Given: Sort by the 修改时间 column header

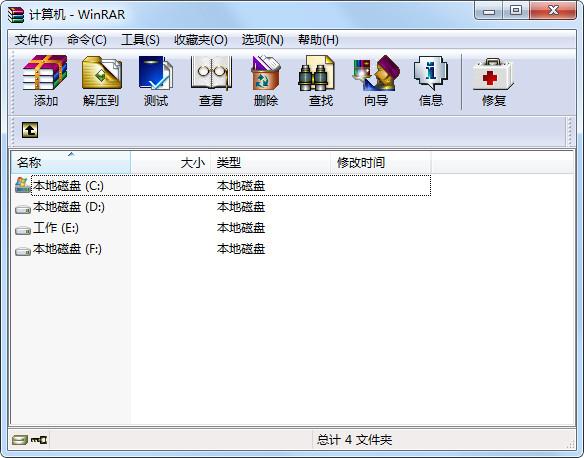Looking at the screenshot, I should [x=381, y=162].
